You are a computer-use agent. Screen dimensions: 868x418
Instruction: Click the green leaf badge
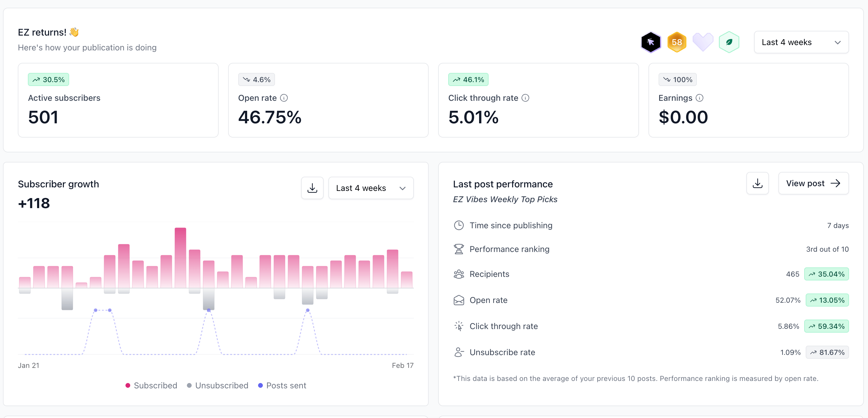pyautogui.click(x=729, y=42)
